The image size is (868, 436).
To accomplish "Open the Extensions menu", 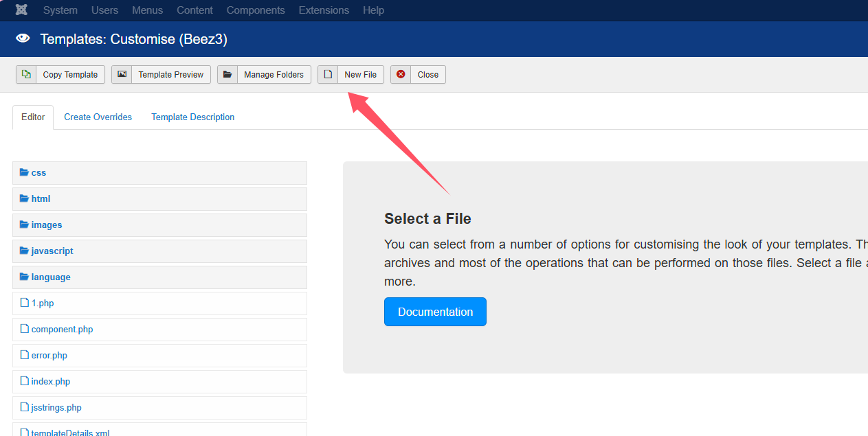I will tap(324, 10).
